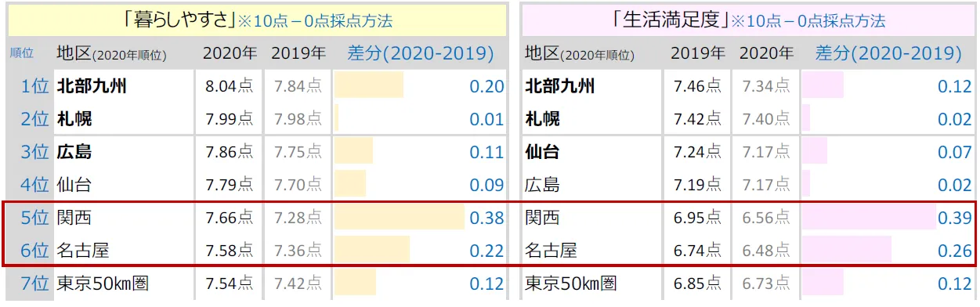Click the 2020年 header in left table
The image size is (980, 307).
point(230,53)
